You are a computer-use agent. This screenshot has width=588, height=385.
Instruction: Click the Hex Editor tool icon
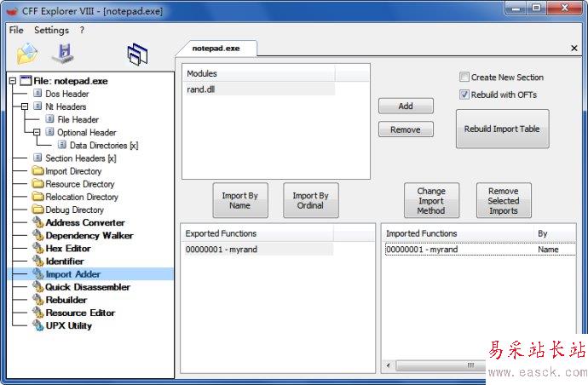pyautogui.click(x=37, y=248)
